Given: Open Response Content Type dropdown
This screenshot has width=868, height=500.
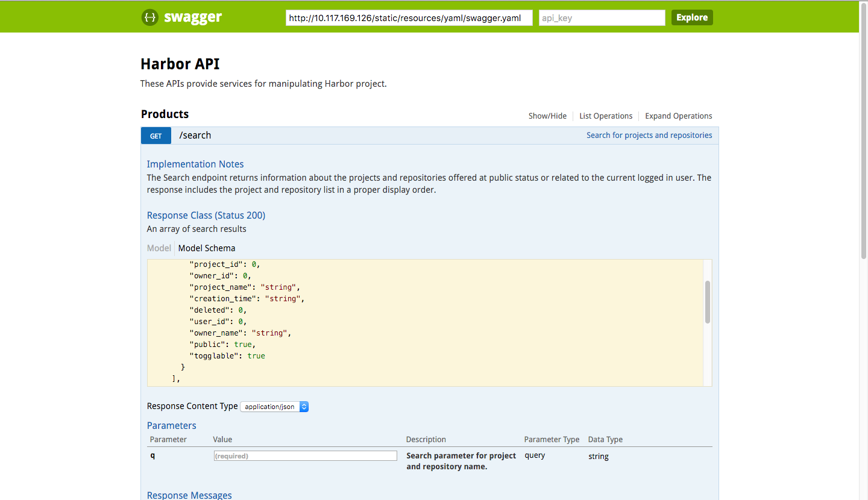Looking at the screenshot, I should coord(274,407).
